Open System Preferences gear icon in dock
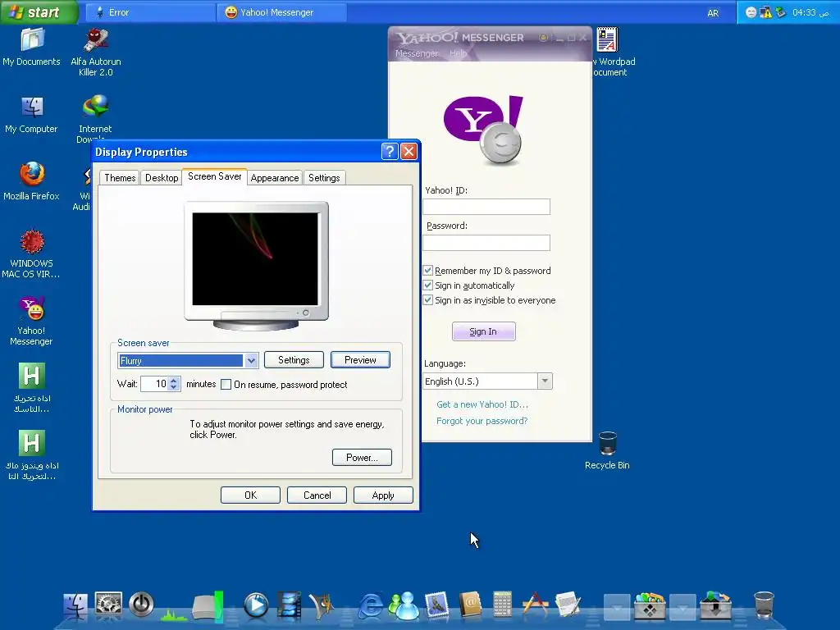 point(108,605)
